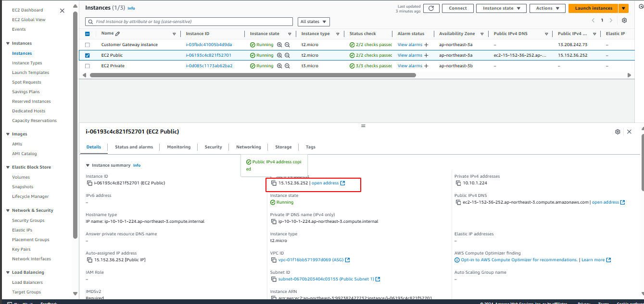This screenshot has width=644, height=304.
Task: Open the instances table preferences gear
Action: pyautogui.click(x=624, y=20)
